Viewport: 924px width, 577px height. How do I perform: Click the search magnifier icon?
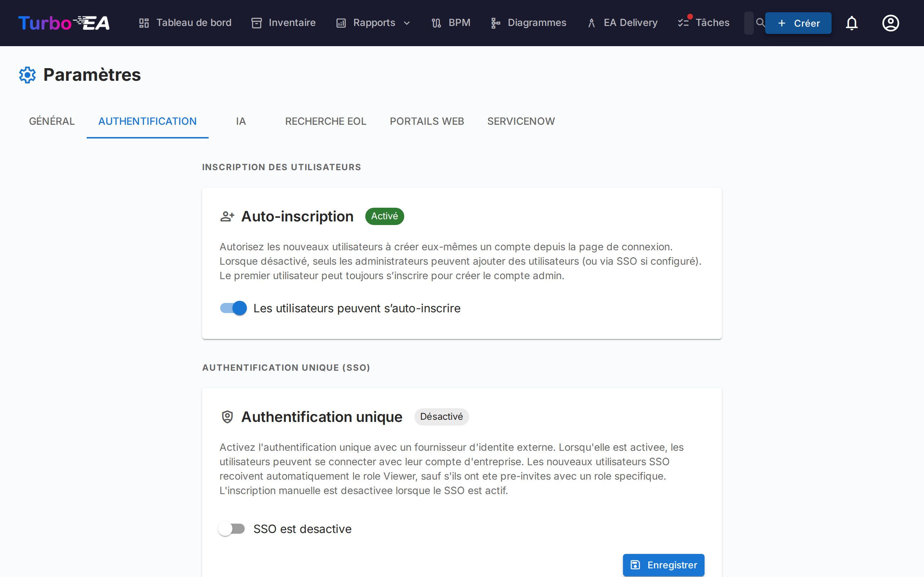(x=760, y=23)
